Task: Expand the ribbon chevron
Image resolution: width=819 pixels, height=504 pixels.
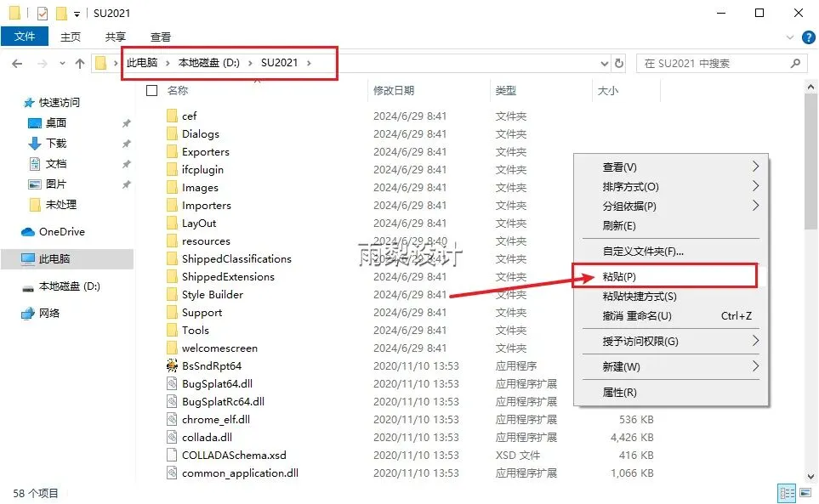Action: tap(790, 37)
